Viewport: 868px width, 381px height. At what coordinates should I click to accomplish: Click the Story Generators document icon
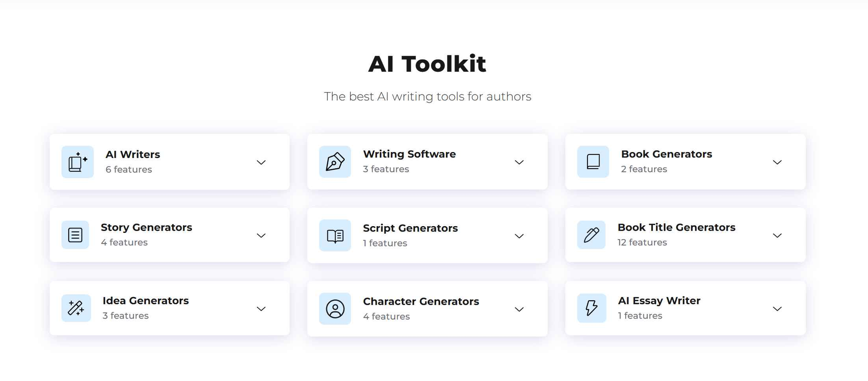[75, 235]
